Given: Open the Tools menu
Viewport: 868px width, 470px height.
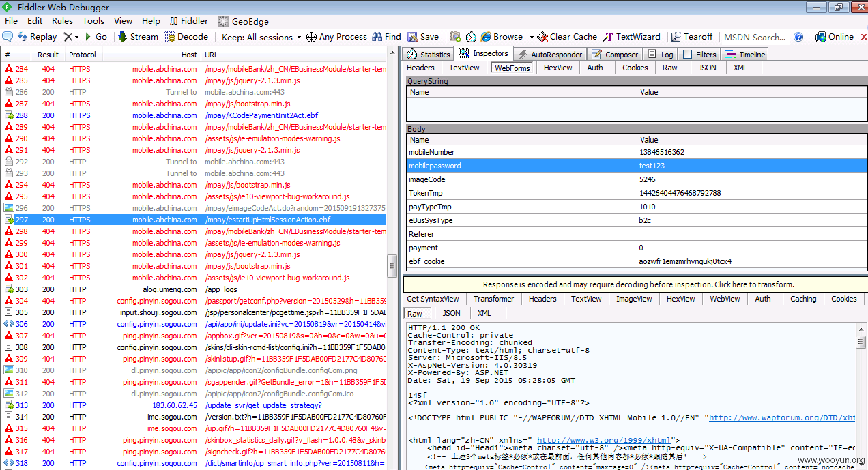Looking at the screenshot, I should pyautogui.click(x=93, y=21).
